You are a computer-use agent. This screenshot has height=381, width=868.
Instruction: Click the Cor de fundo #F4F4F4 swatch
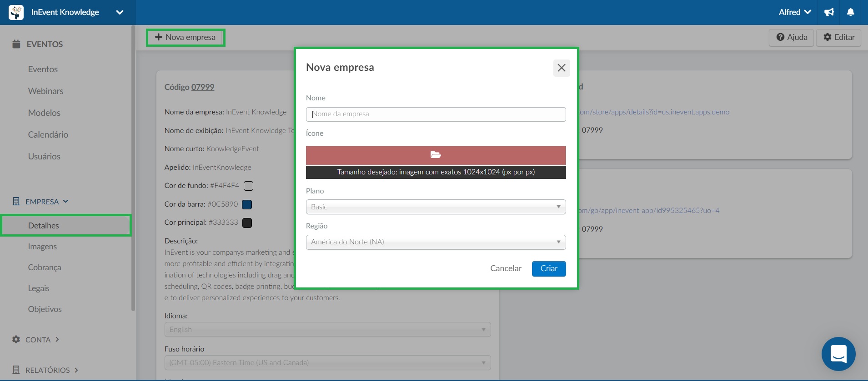pos(248,186)
